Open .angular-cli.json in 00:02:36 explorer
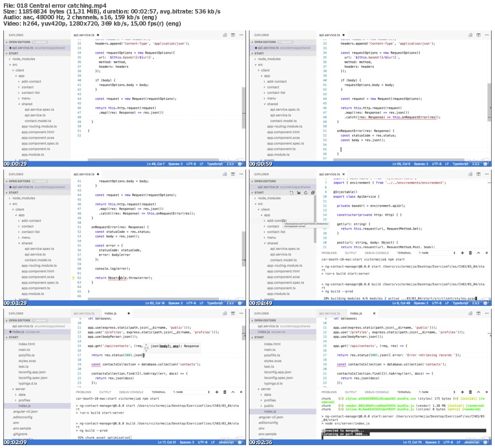 click(x=271, y=418)
